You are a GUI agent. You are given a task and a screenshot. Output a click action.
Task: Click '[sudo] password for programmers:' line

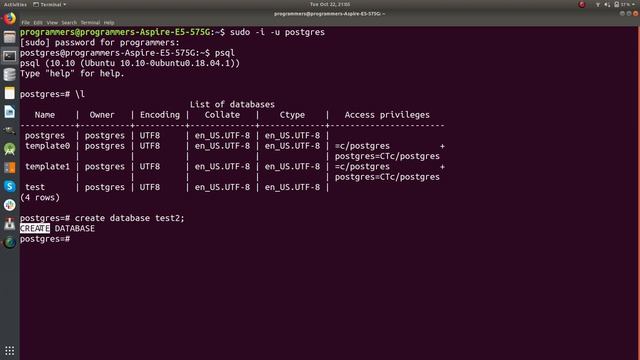pyautogui.click(x=100, y=42)
